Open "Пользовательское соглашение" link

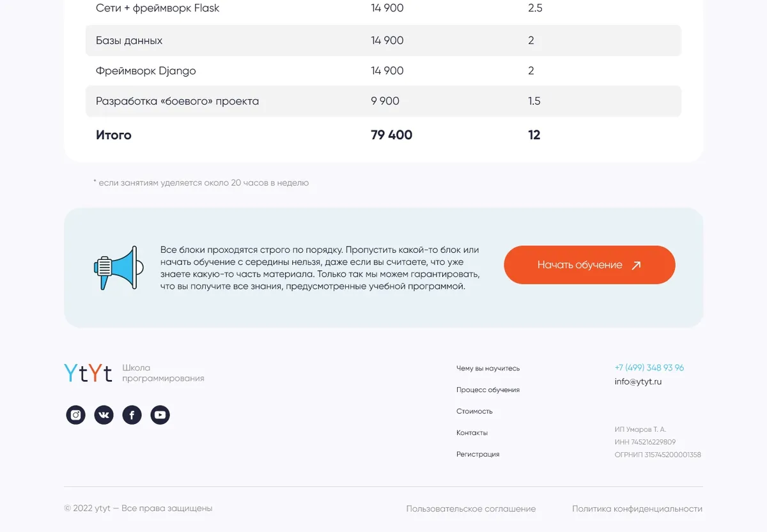tap(470, 509)
